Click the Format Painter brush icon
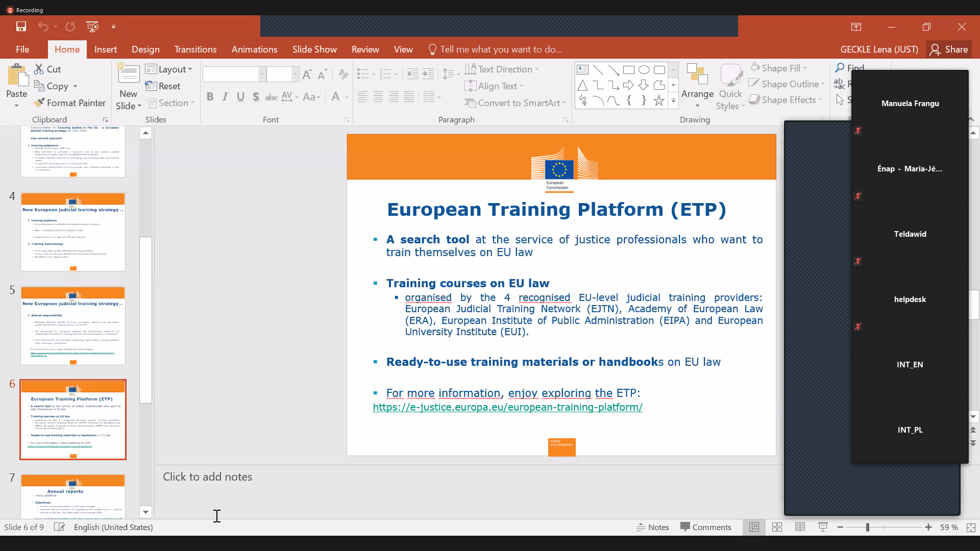This screenshot has width=980, height=551. tap(39, 103)
